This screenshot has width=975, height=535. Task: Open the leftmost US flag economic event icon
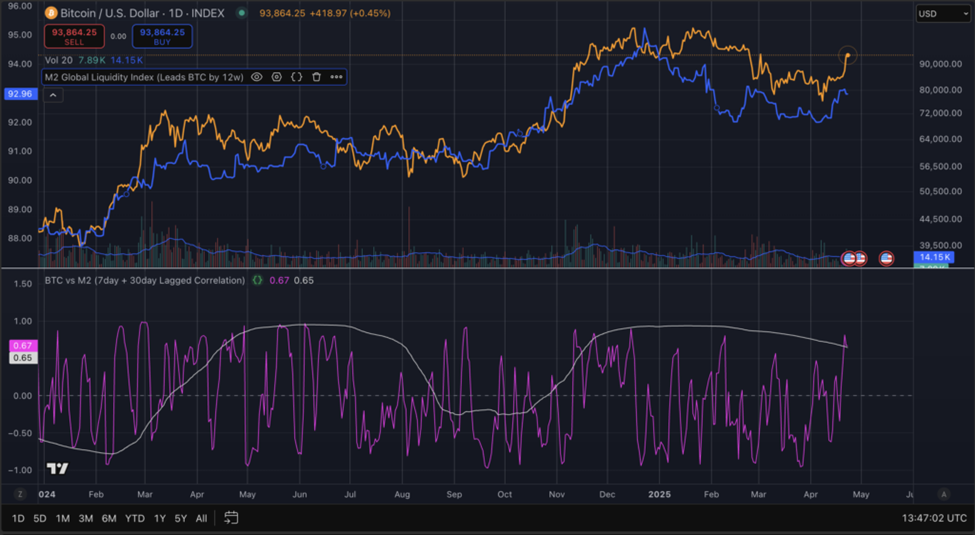[x=849, y=258]
